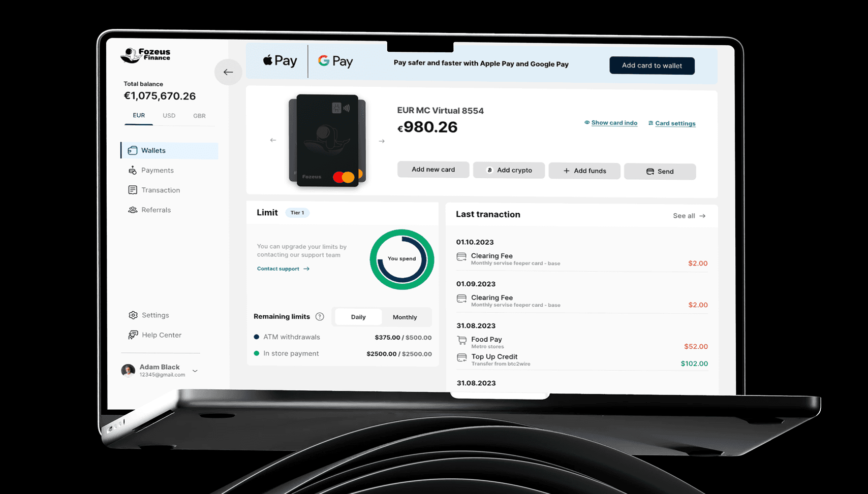Click the Google Pay logo
This screenshot has width=868, height=494.
(335, 60)
